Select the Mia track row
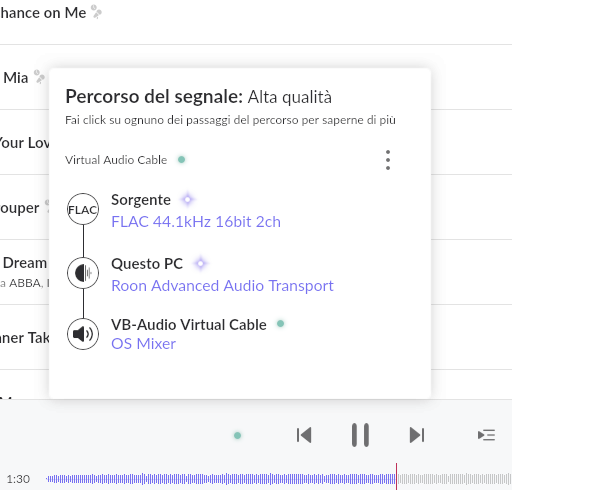 tap(15, 78)
